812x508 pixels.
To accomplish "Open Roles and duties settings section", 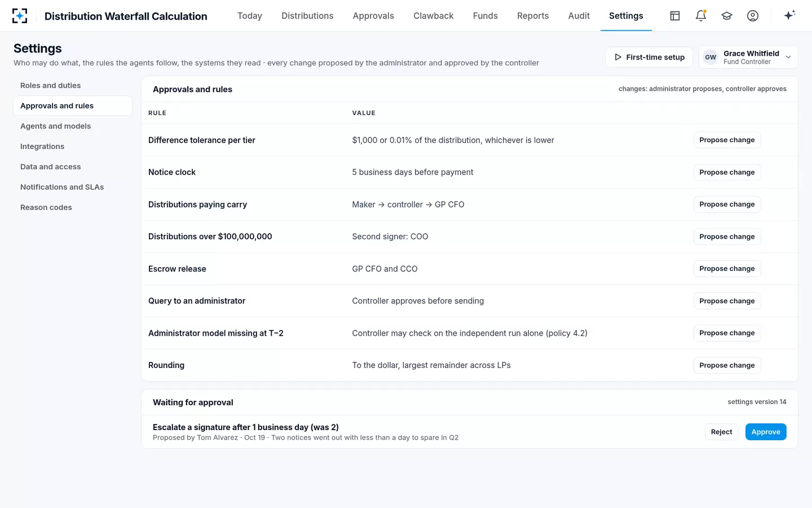I will click(x=73, y=85).
